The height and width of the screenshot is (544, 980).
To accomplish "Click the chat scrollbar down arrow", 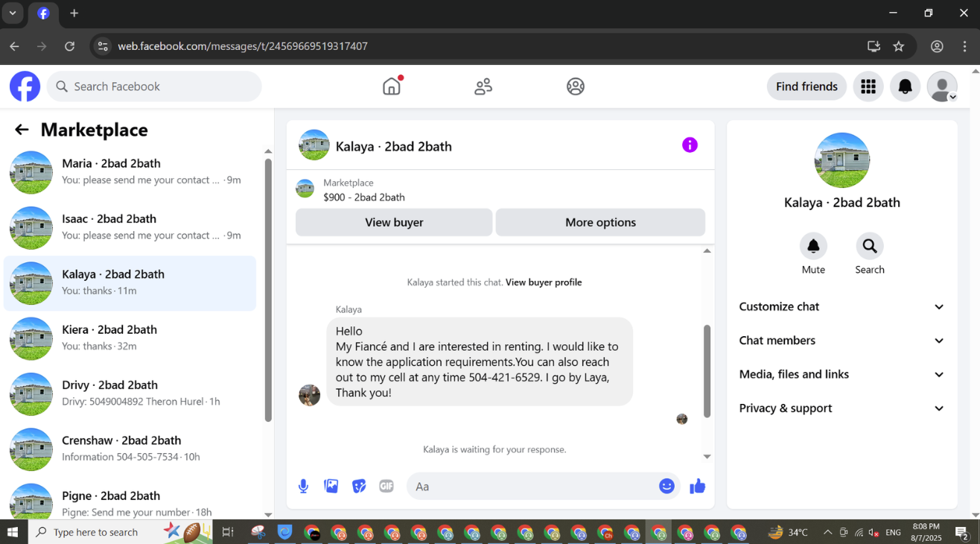I will [707, 456].
